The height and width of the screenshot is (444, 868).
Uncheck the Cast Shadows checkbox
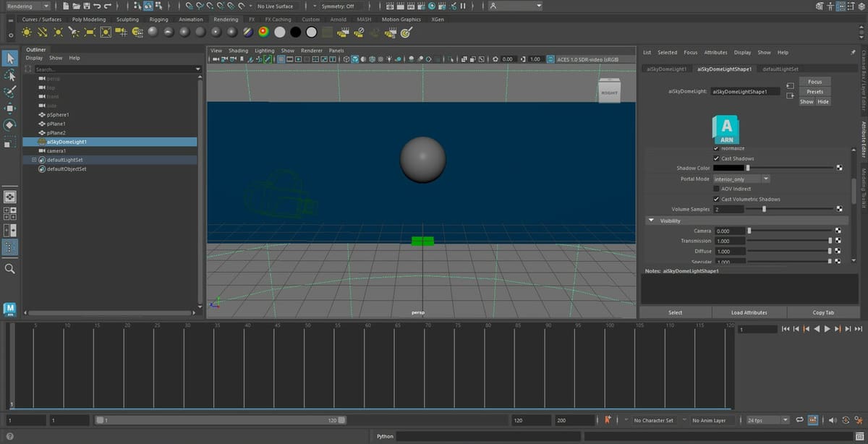point(716,158)
